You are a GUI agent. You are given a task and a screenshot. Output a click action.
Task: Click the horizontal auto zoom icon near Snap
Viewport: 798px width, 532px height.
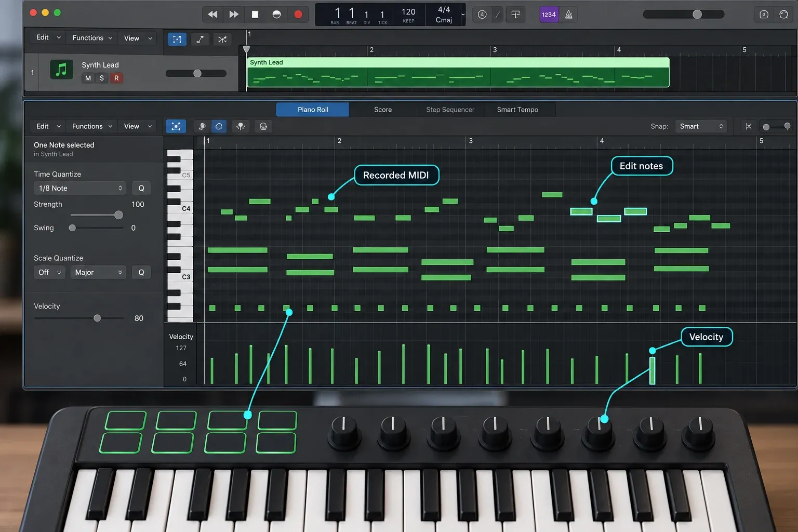749,126
